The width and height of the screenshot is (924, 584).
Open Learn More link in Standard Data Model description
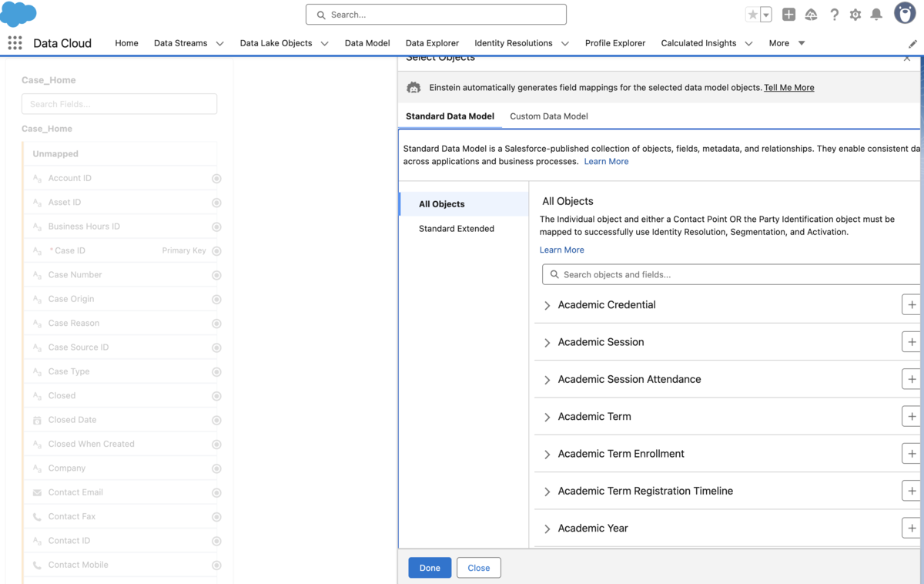click(606, 162)
